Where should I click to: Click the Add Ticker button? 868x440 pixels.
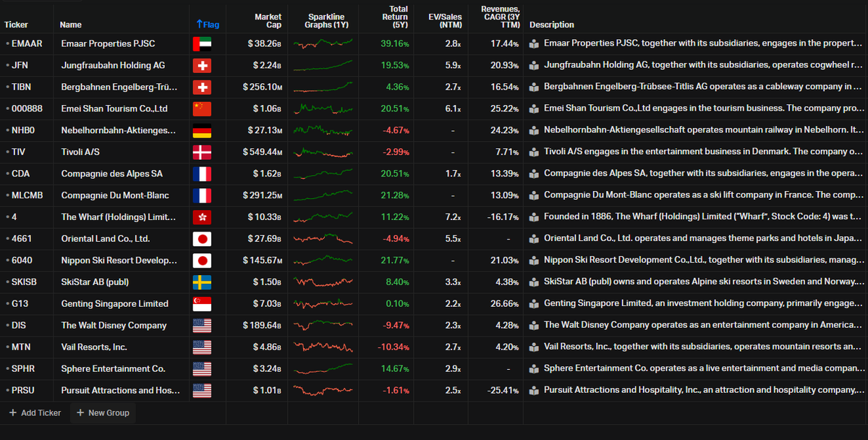click(x=35, y=412)
